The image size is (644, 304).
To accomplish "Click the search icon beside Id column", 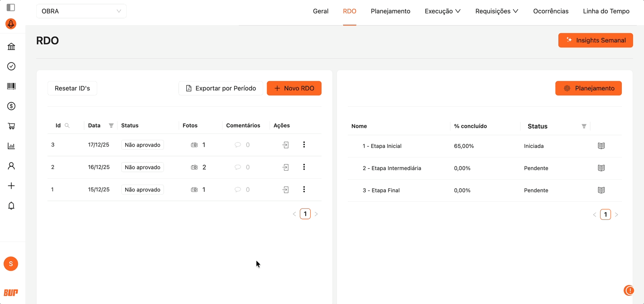I will (x=67, y=126).
